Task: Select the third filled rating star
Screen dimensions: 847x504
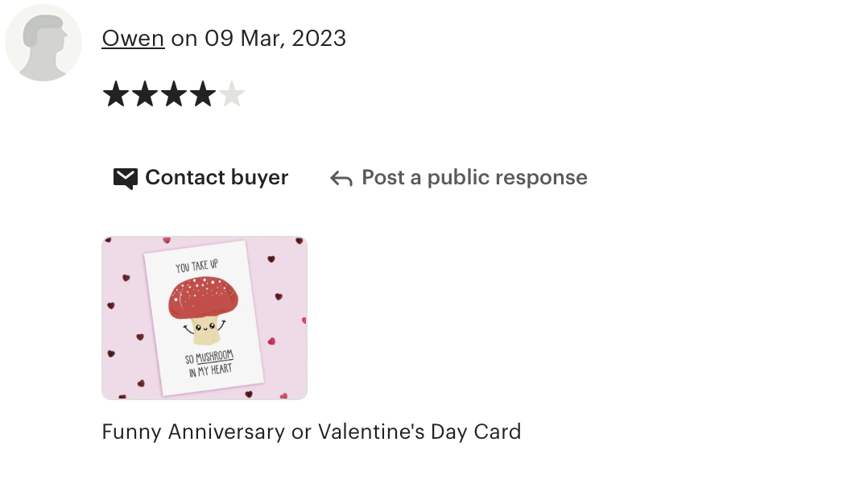Action: (174, 94)
